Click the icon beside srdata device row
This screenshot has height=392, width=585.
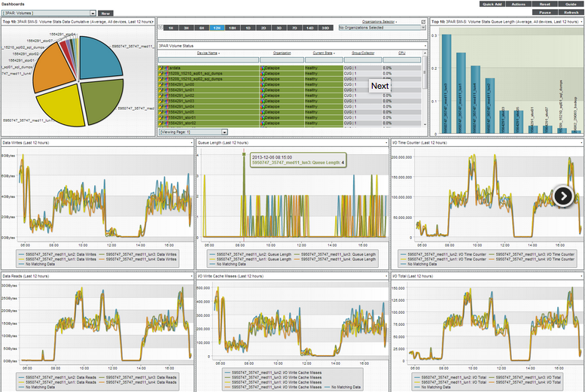pos(160,68)
